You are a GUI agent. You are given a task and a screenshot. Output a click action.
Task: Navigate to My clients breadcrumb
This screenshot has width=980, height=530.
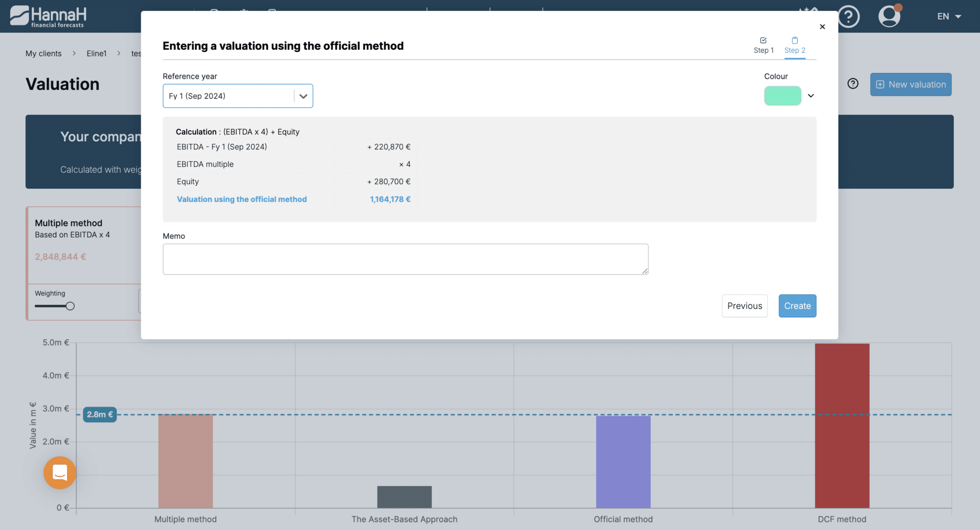pyautogui.click(x=44, y=54)
